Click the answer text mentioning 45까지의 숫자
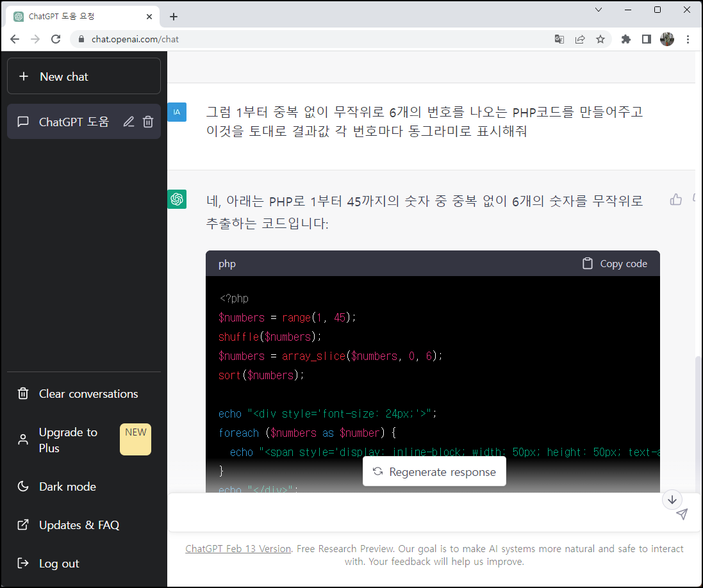The image size is (703, 588). coord(425,211)
